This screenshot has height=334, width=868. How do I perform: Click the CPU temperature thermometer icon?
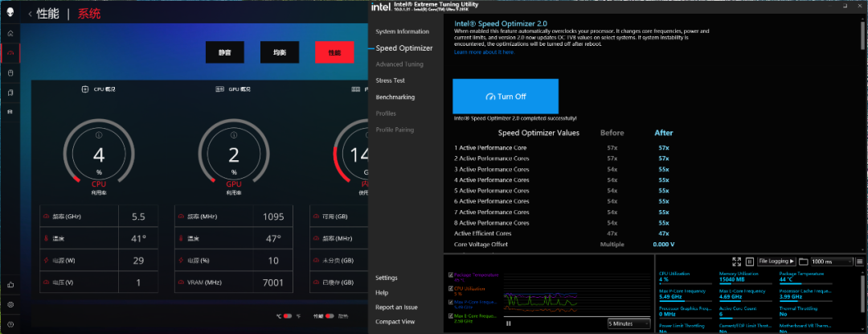(46, 239)
